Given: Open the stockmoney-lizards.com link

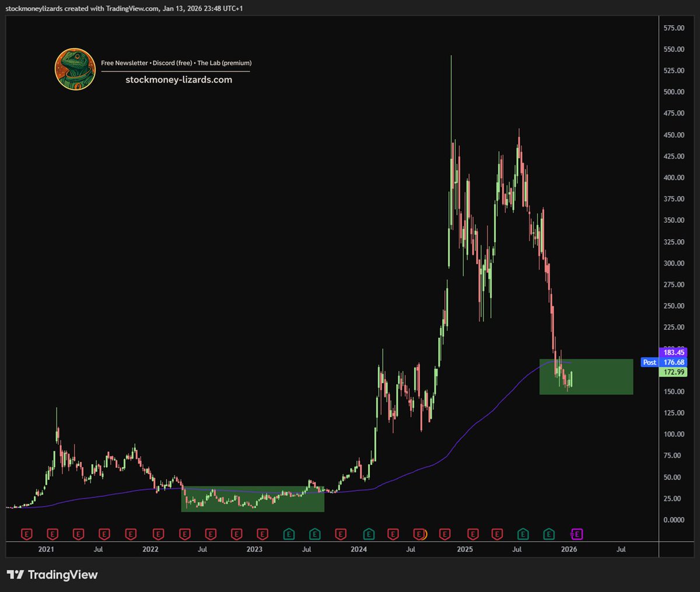Looking at the screenshot, I should tap(179, 80).
